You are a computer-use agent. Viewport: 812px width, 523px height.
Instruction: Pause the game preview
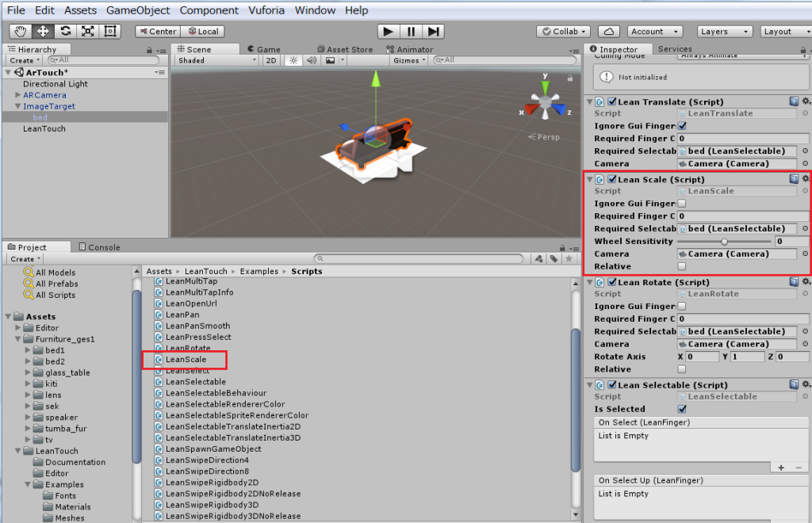(411, 32)
